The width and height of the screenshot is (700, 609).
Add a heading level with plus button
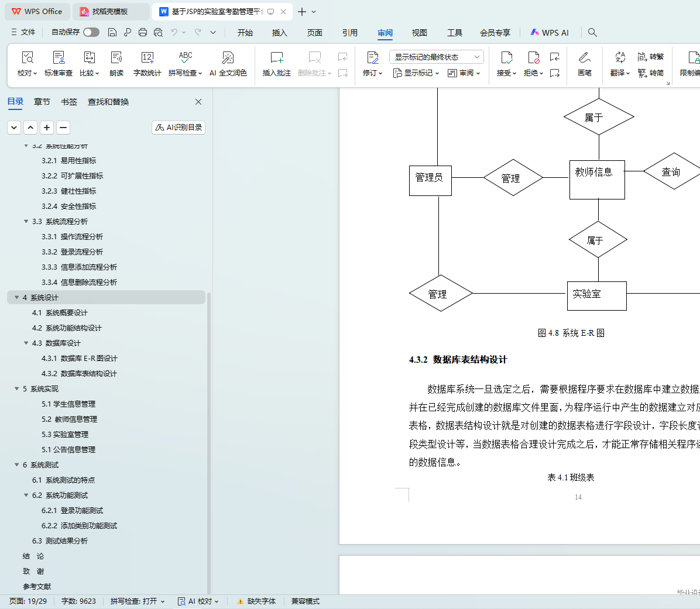[x=47, y=128]
